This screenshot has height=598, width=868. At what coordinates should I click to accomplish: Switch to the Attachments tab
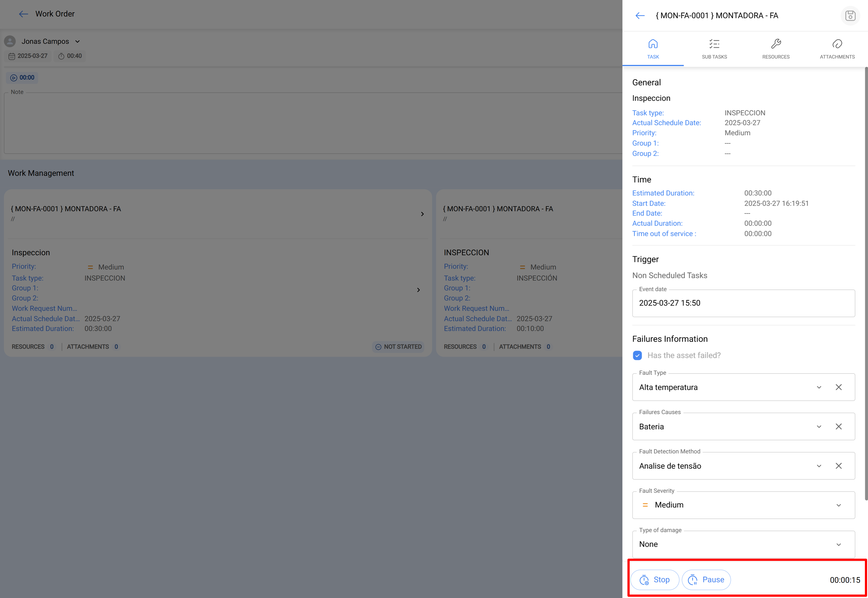[x=837, y=49]
